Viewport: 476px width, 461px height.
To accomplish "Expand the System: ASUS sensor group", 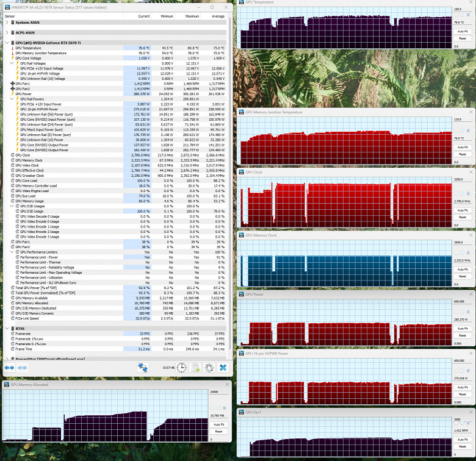I will (x=7, y=23).
